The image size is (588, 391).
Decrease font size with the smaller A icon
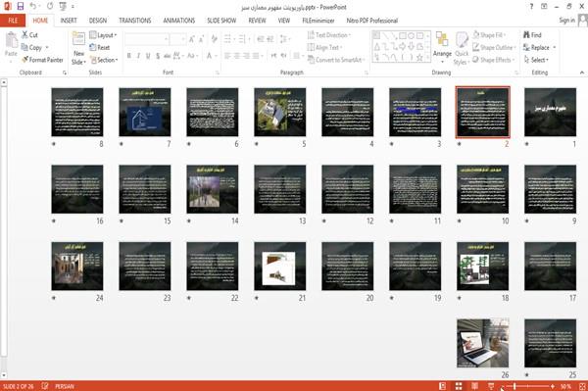coord(202,39)
